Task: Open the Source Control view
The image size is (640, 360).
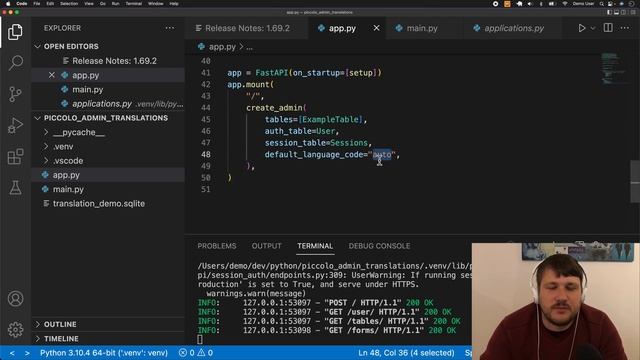Action: 15,94
